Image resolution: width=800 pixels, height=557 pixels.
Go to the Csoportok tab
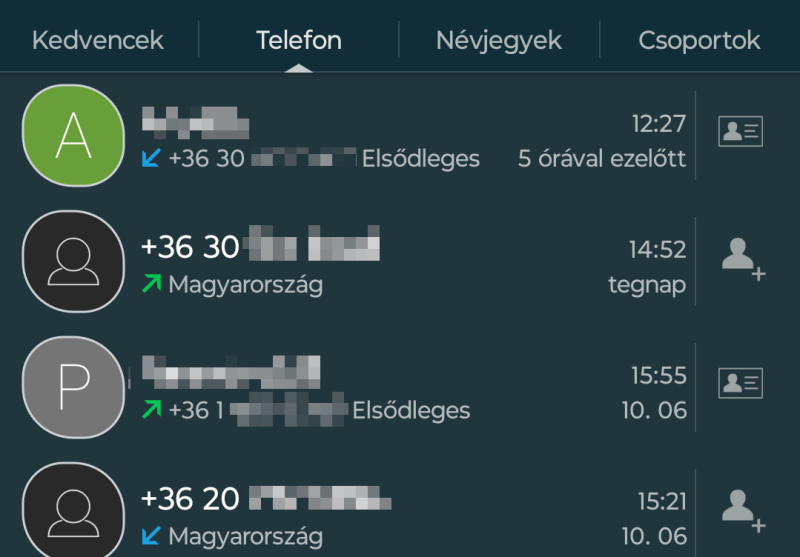click(700, 41)
